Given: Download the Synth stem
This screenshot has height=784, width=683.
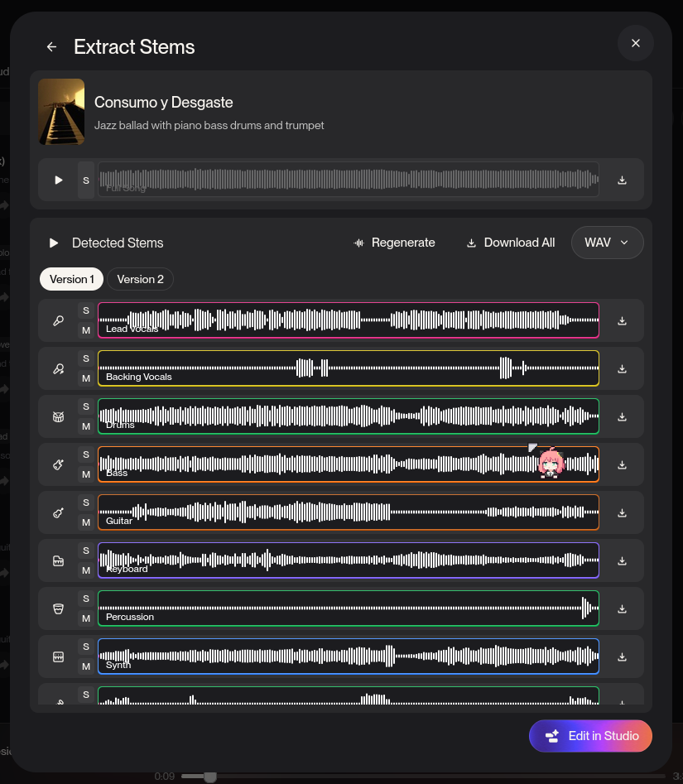Looking at the screenshot, I should tap(622, 657).
